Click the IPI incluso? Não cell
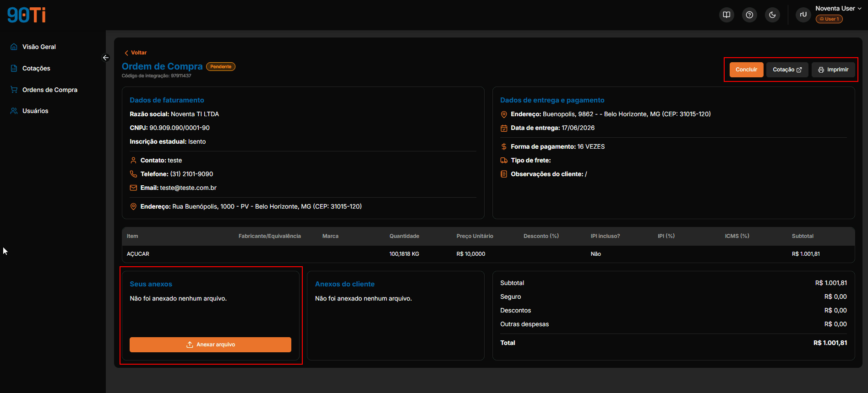The image size is (868, 393). [x=595, y=254]
